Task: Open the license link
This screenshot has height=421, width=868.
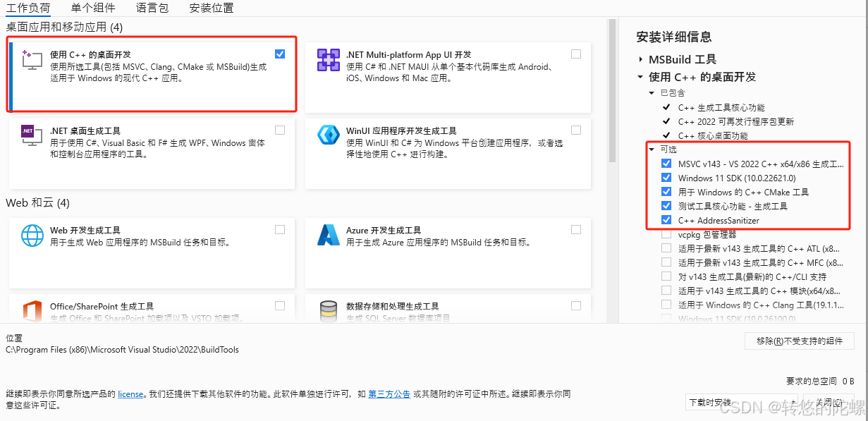Action: point(130,394)
